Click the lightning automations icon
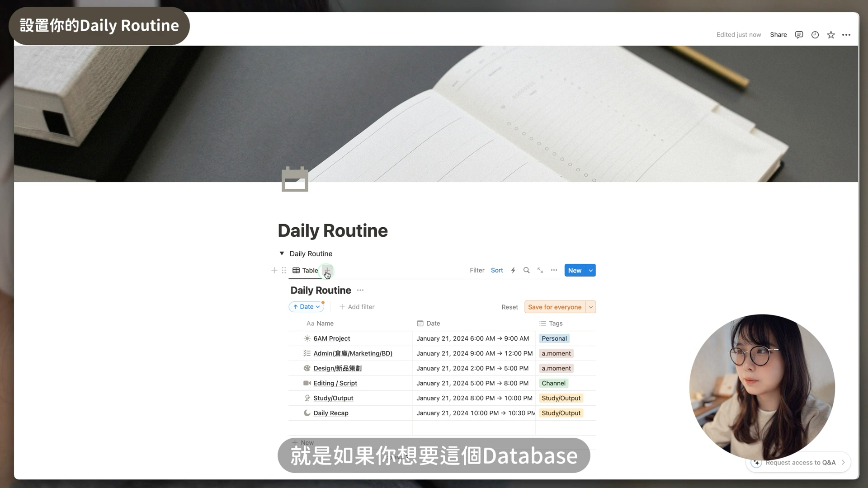This screenshot has width=868, height=488. coord(513,270)
